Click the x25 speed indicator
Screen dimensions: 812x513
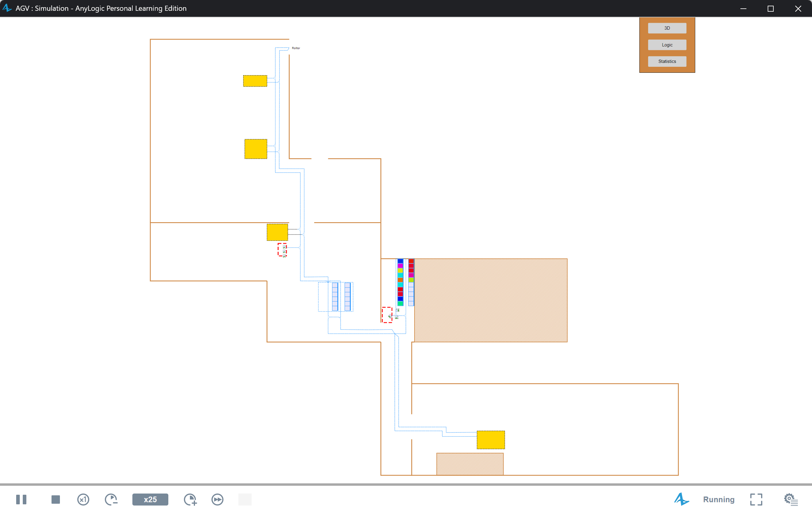click(150, 499)
